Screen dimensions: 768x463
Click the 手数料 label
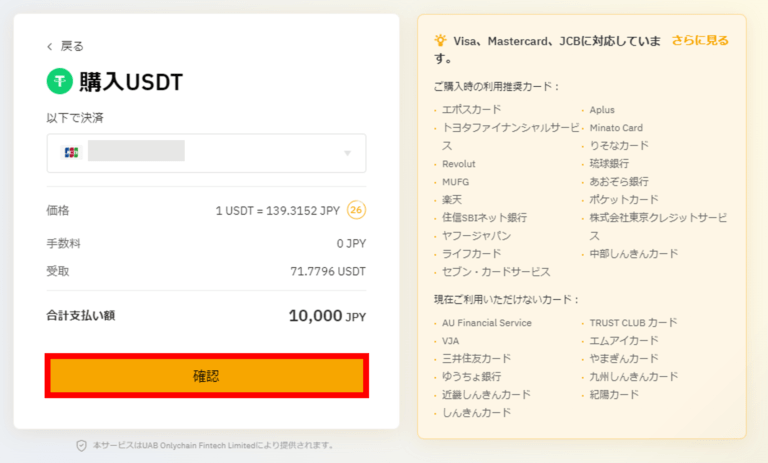tap(64, 244)
